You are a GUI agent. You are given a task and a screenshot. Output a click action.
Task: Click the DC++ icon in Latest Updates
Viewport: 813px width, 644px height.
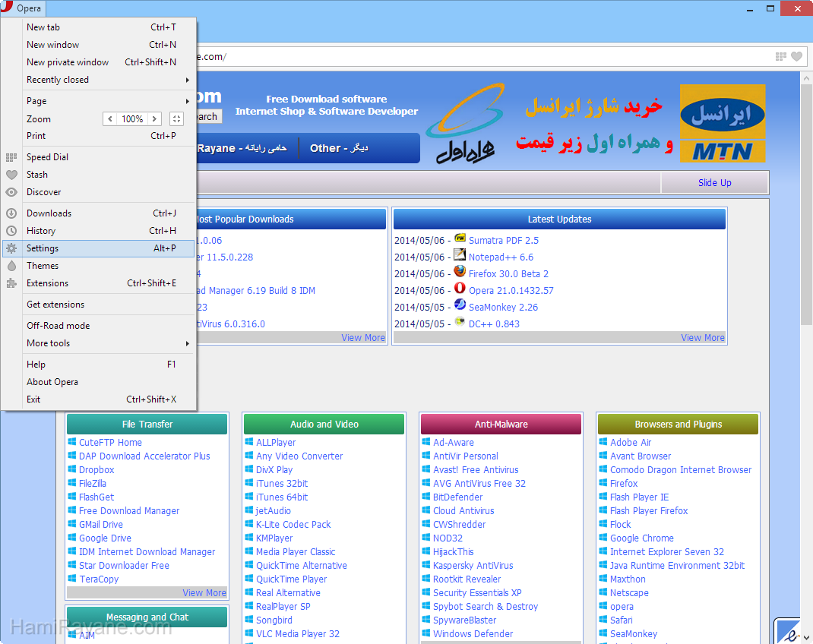pyautogui.click(x=460, y=321)
